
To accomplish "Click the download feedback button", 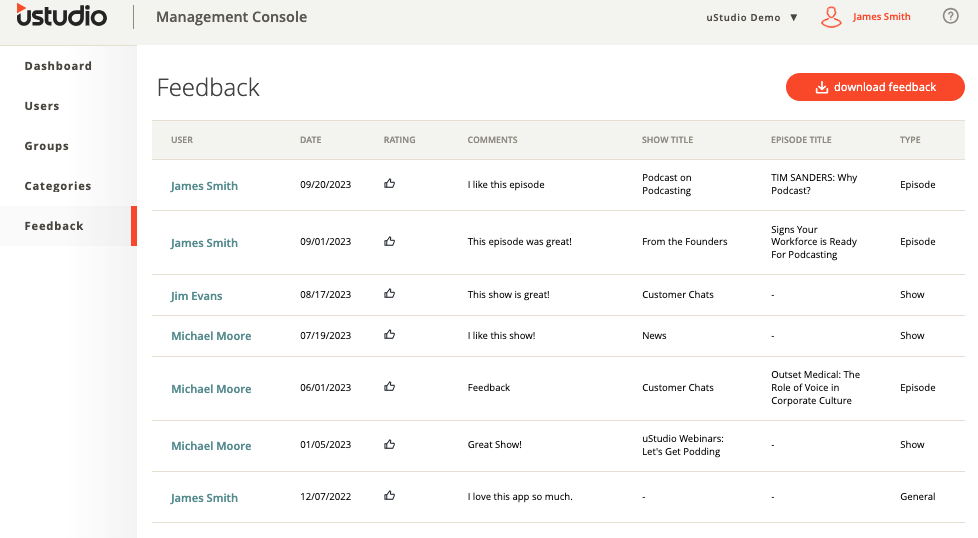I will click(x=875, y=87).
